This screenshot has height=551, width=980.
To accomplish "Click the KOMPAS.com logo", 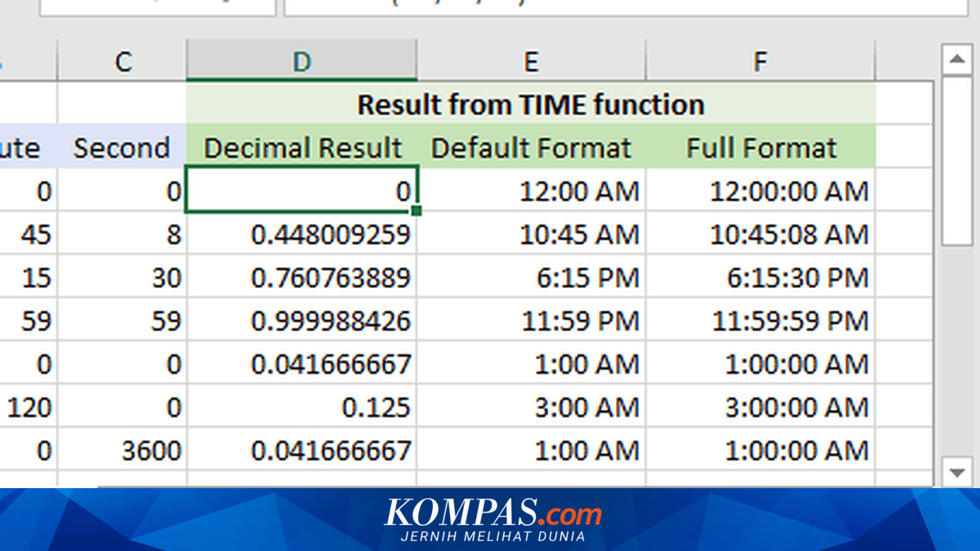I will coord(493,519).
